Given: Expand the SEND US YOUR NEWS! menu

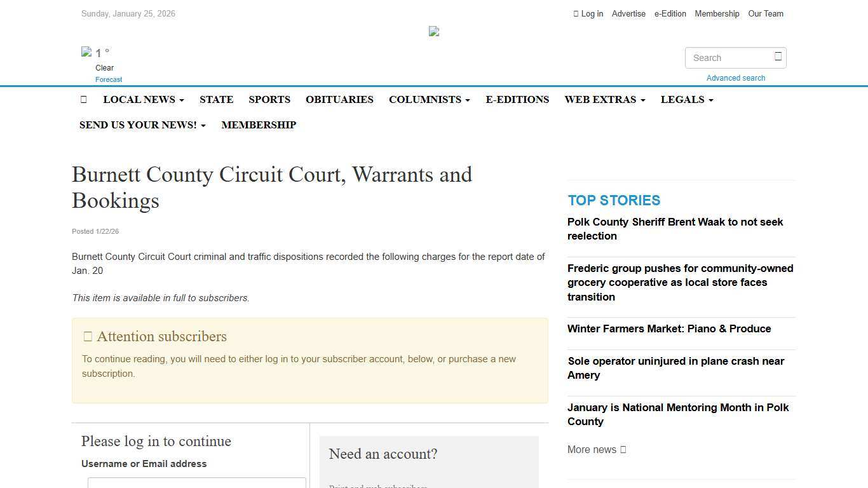Looking at the screenshot, I should (x=142, y=125).
